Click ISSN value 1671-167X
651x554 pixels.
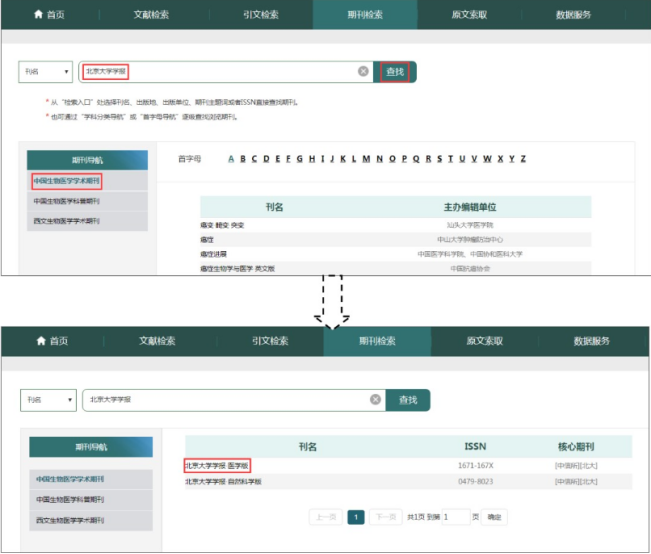click(x=475, y=466)
